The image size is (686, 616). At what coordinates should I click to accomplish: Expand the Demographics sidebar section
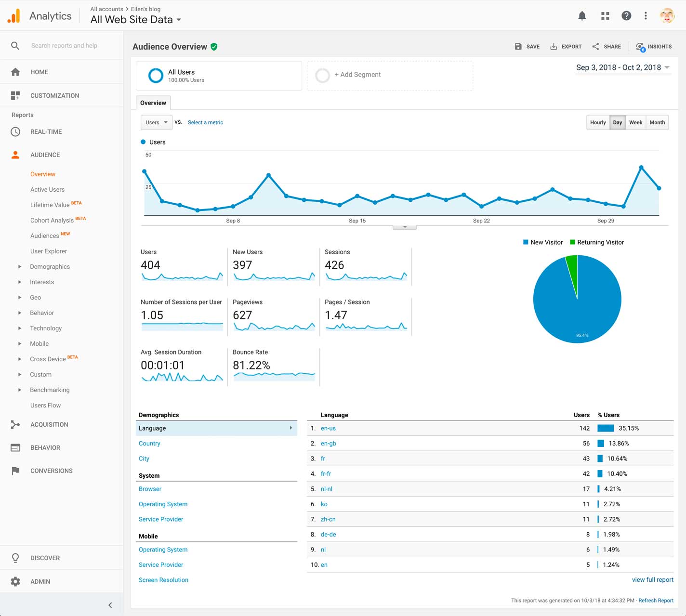(x=20, y=266)
